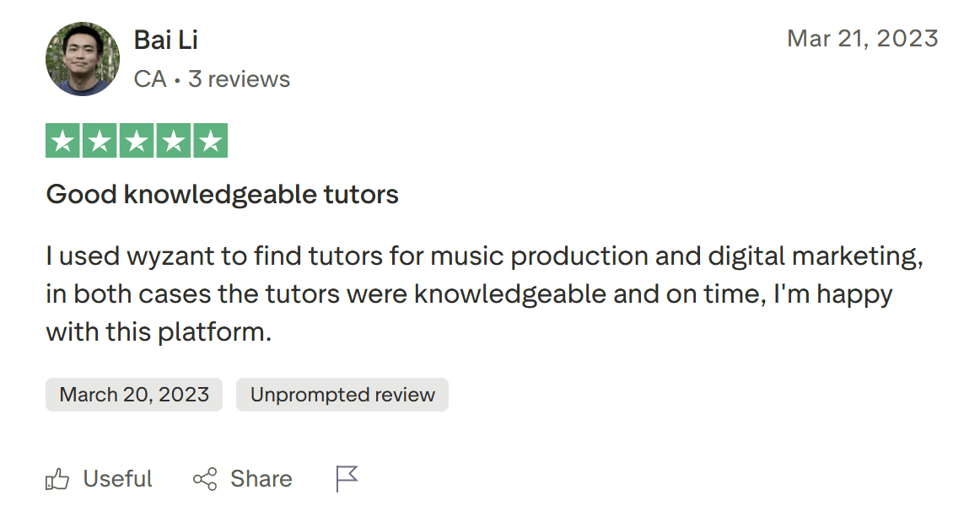Screen dimensions: 980x522
Task: Click the second green rating star
Action: 100,141
